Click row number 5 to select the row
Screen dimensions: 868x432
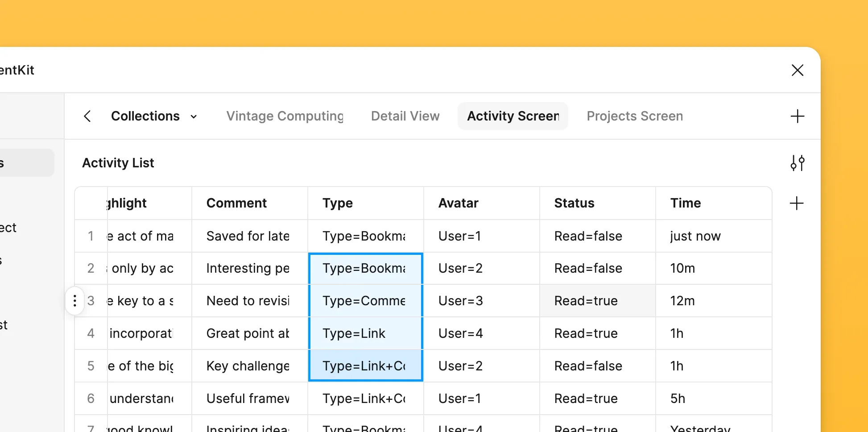[x=91, y=366]
